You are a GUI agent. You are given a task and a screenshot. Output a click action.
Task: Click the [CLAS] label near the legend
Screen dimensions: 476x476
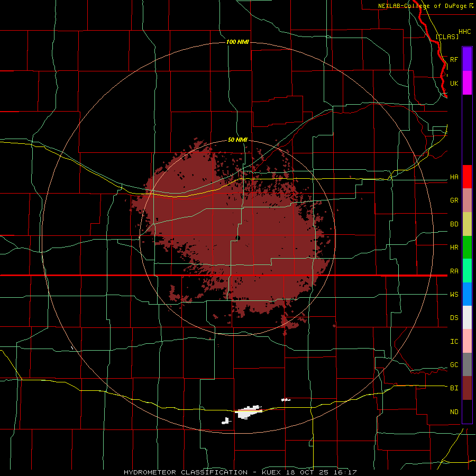(x=447, y=36)
